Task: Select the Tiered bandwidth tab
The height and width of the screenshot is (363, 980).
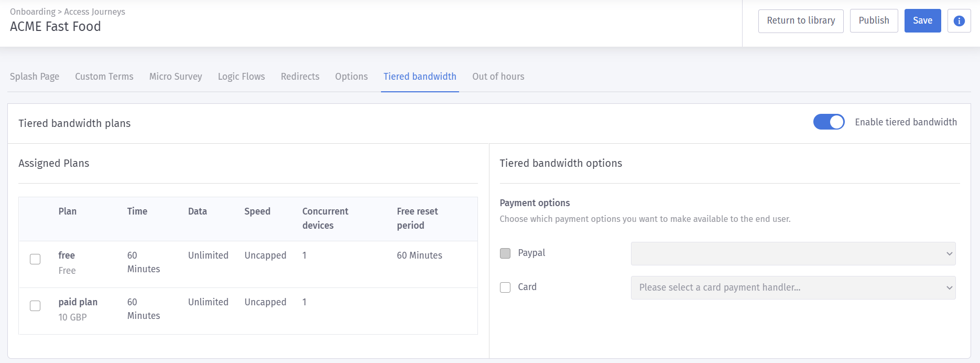Action: click(x=420, y=77)
